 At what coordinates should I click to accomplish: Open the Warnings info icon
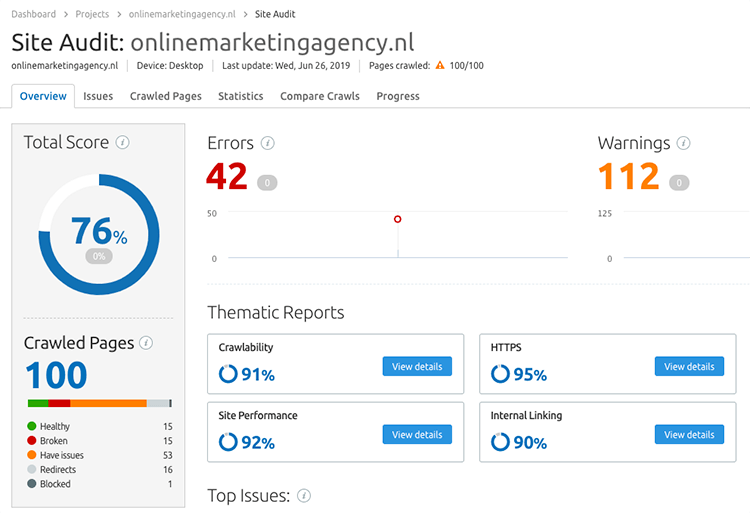pos(684,143)
